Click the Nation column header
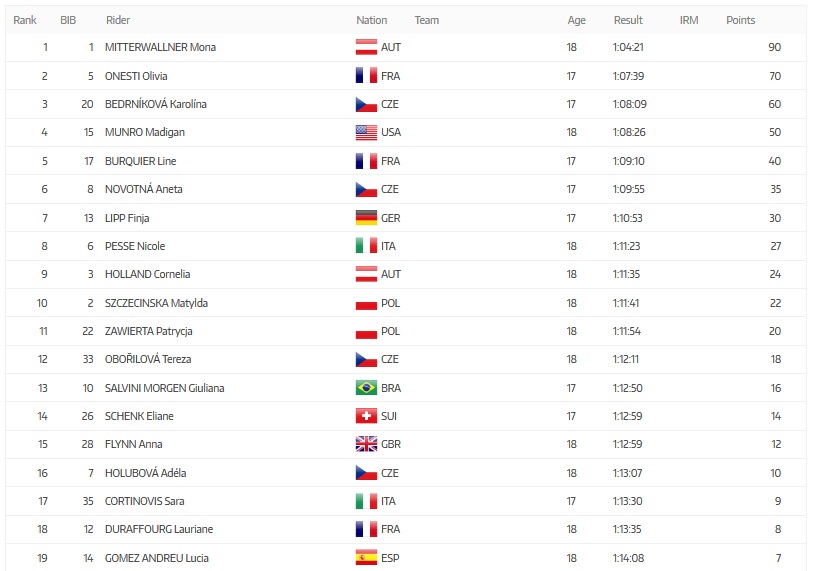The height and width of the screenshot is (571, 813). [x=371, y=20]
